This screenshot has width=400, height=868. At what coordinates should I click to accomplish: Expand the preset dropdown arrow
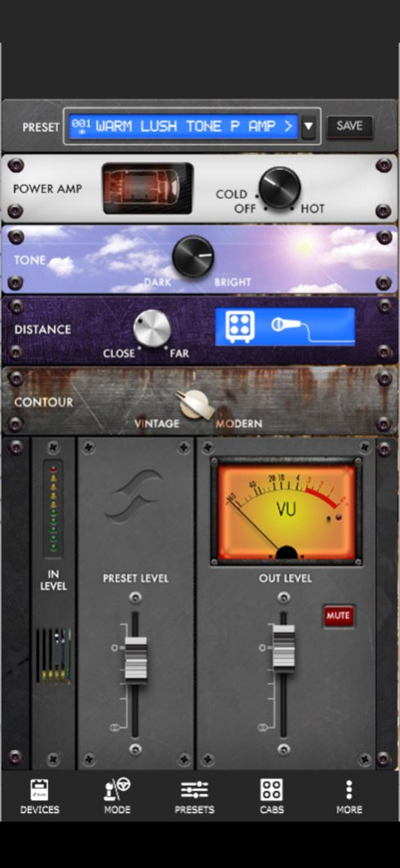pos(308,126)
